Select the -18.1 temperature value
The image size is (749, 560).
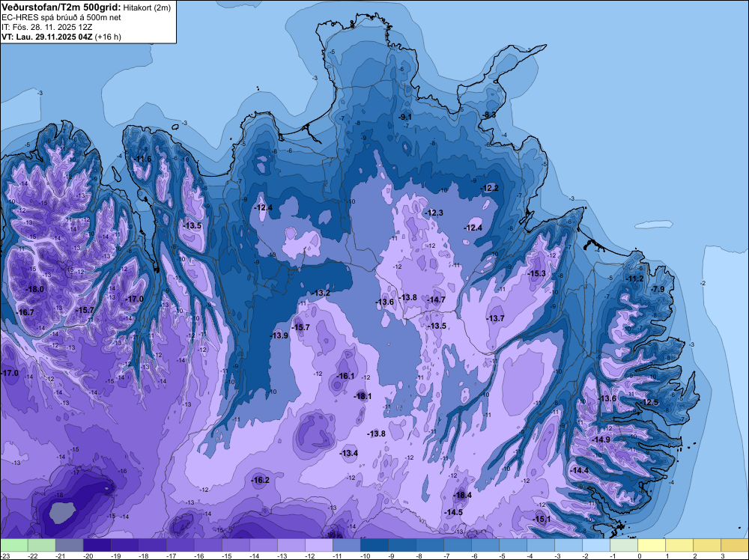(363, 396)
